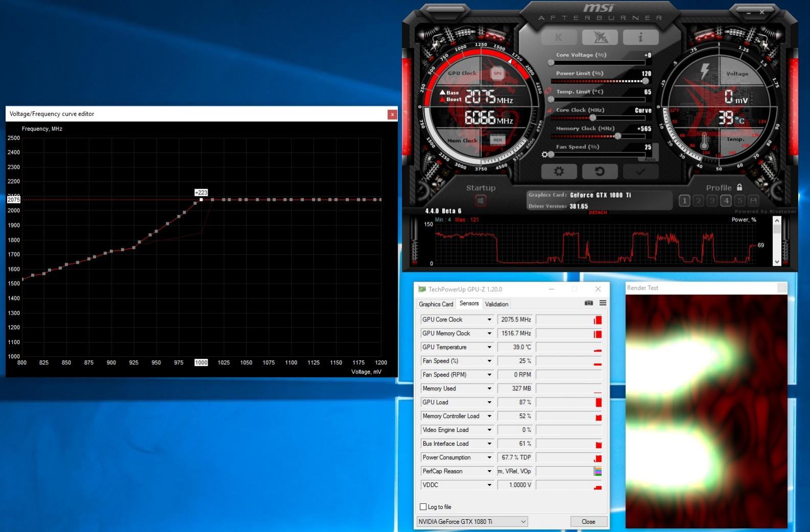Click the VDDC value 1.0000 V
Screen dimensions: 810x532
[515, 485]
